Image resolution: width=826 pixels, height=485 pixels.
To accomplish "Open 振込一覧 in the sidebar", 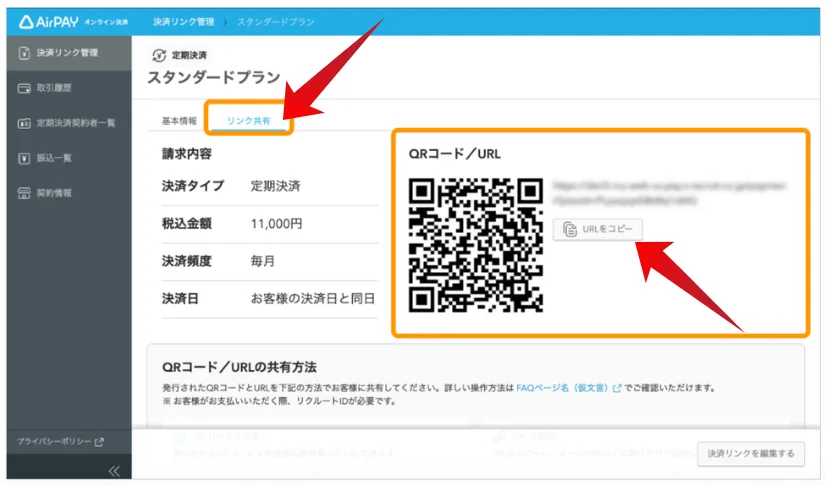I will 69,158.
